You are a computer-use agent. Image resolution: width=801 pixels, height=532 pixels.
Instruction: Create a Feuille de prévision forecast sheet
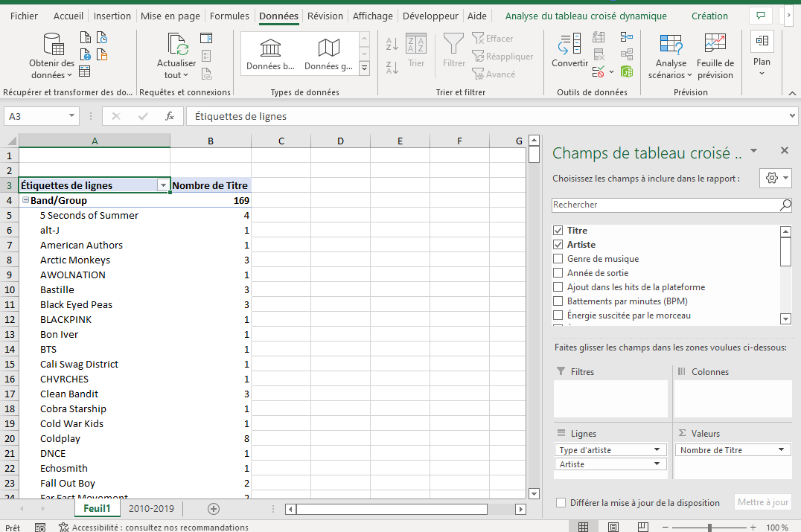pyautogui.click(x=715, y=56)
